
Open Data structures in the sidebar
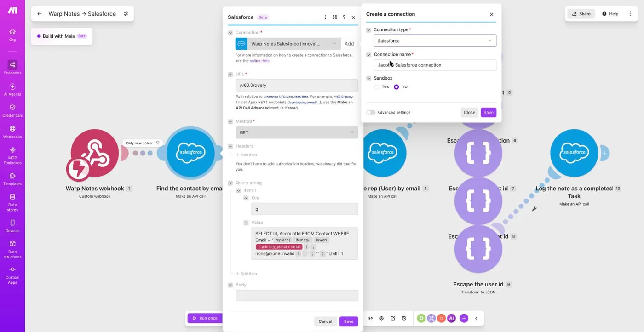(x=12, y=249)
